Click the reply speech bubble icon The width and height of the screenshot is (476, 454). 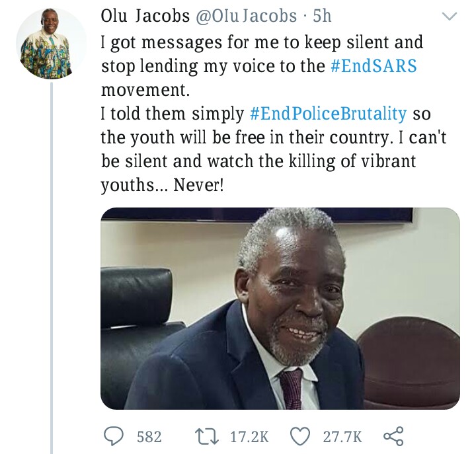coord(115,436)
